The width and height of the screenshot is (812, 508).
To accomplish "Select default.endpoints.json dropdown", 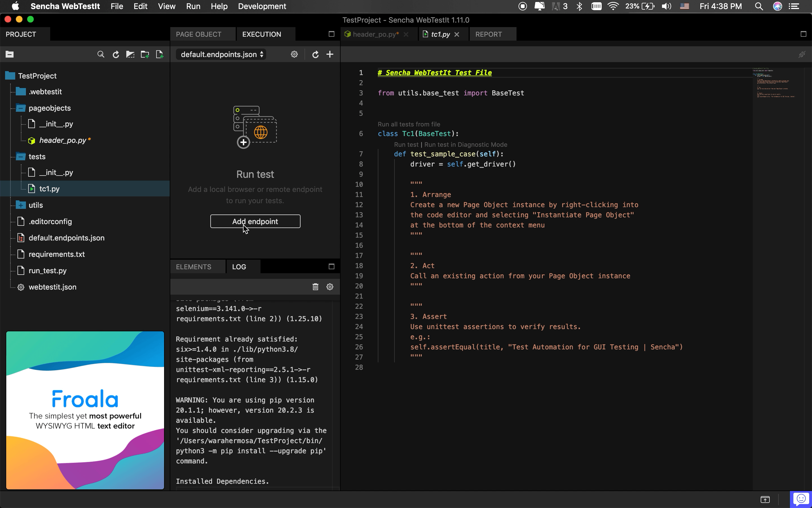I will coord(221,54).
